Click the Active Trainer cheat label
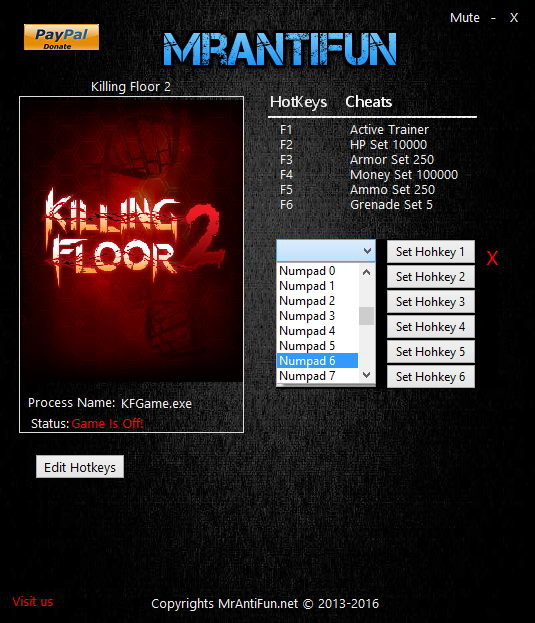535x623 pixels. pyautogui.click(x=389, y=130)
